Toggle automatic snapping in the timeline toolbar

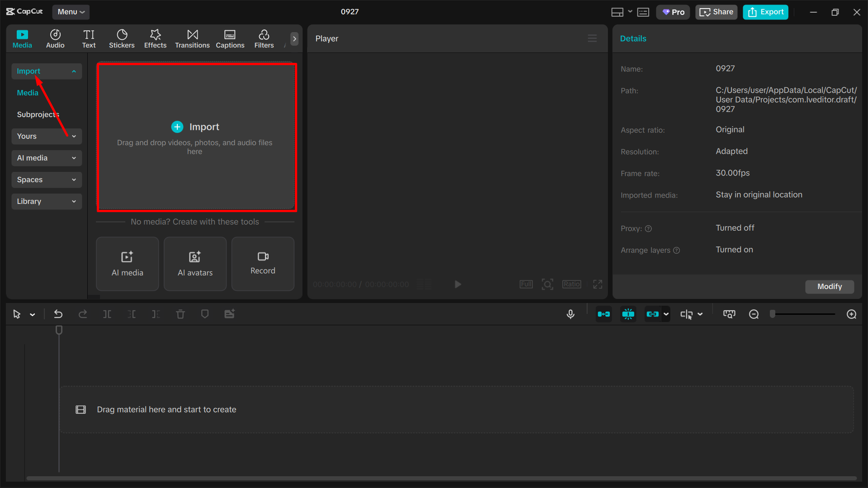628,314
